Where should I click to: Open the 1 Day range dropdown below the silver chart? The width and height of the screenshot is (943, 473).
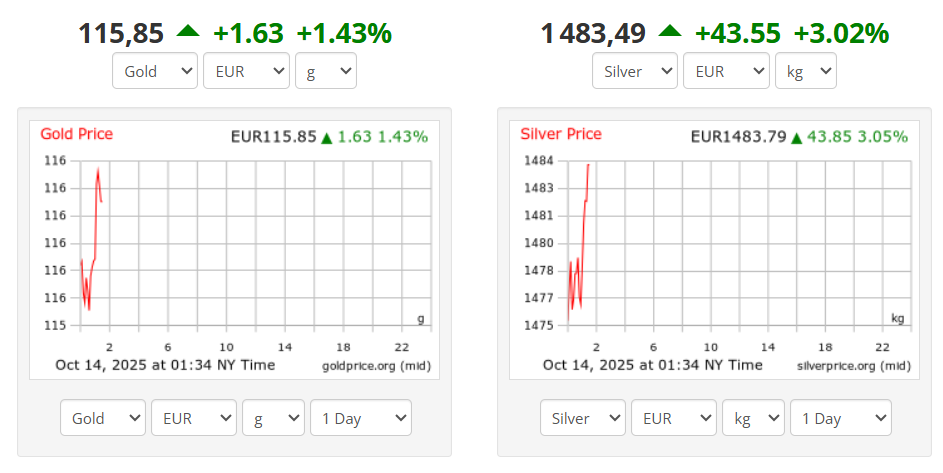point(841,418)
